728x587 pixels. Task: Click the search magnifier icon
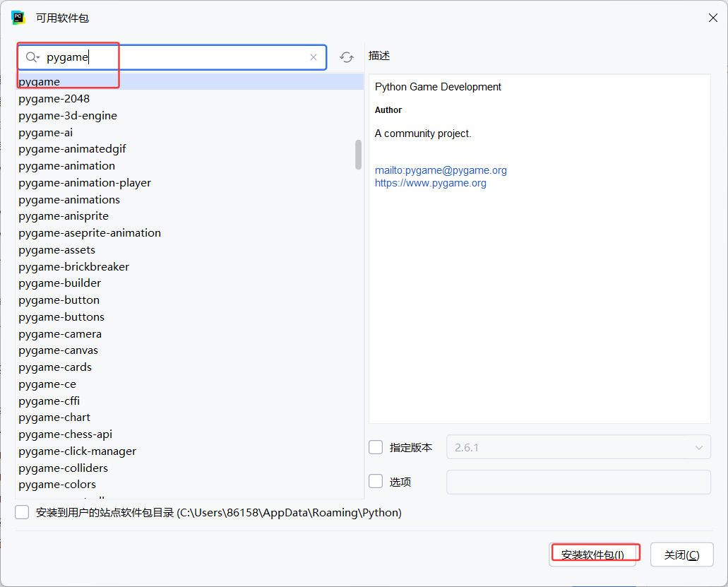point(32,57)
